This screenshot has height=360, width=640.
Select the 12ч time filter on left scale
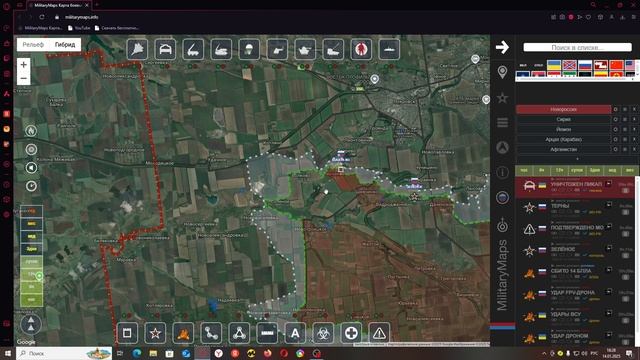pos(31,274)
